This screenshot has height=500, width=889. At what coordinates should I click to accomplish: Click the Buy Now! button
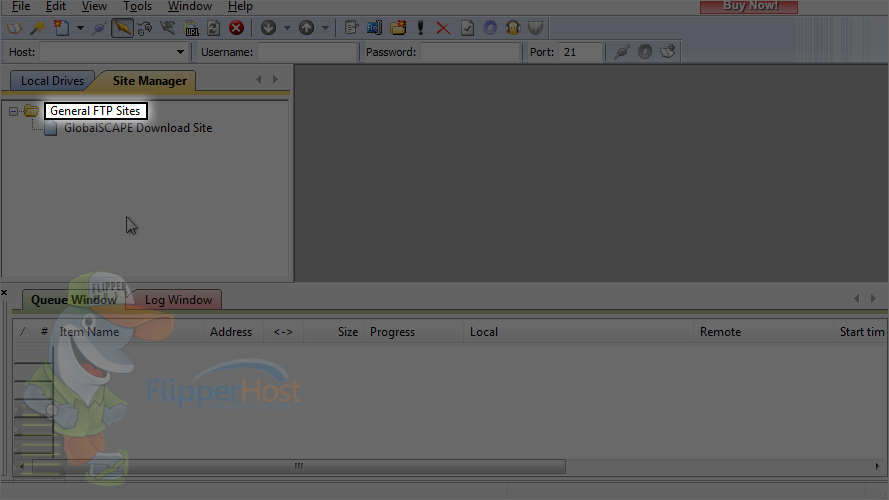(x=749, y=6)
